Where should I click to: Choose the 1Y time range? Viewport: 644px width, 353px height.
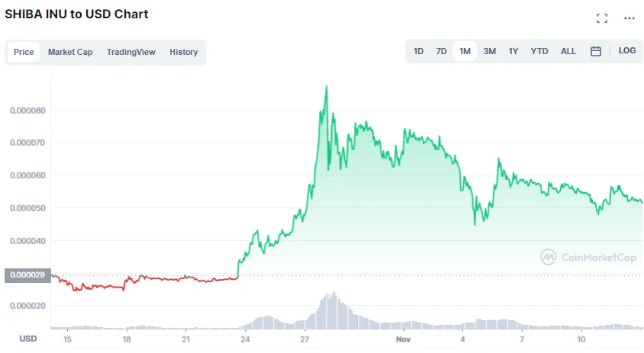click(514, 51)
